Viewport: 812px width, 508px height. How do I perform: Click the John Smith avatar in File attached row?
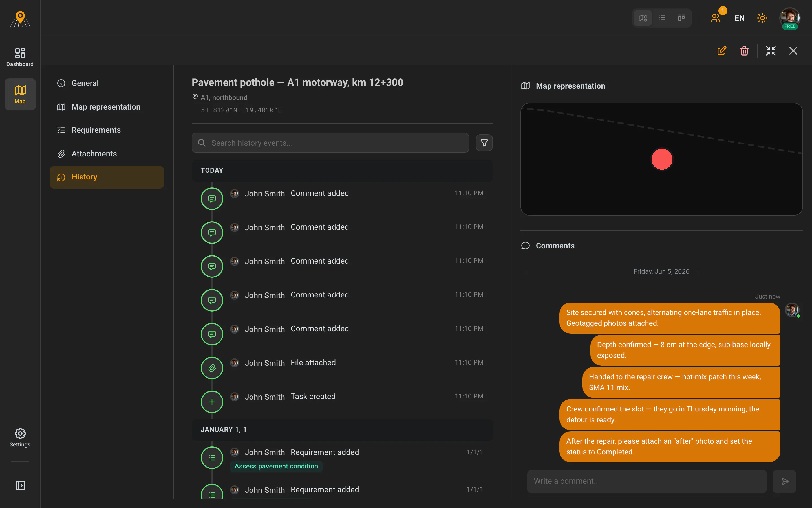pyautogui.click(x=235, y=363)
